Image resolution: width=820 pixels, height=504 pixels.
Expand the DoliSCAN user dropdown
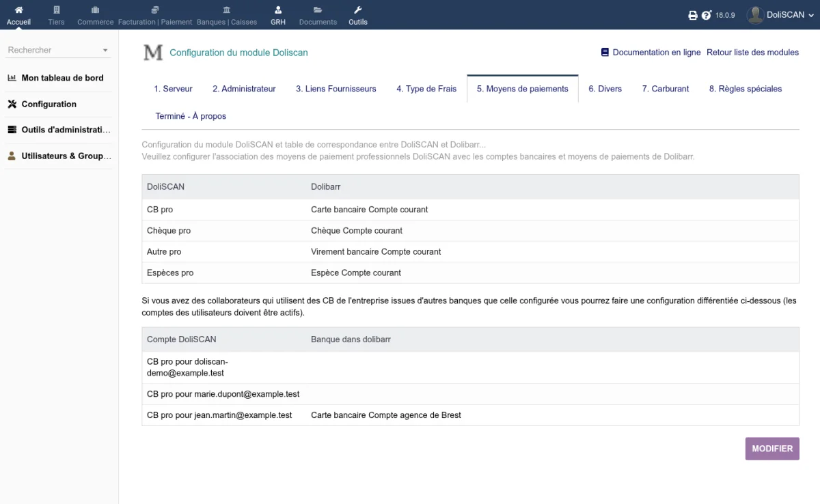pos(811,15)
